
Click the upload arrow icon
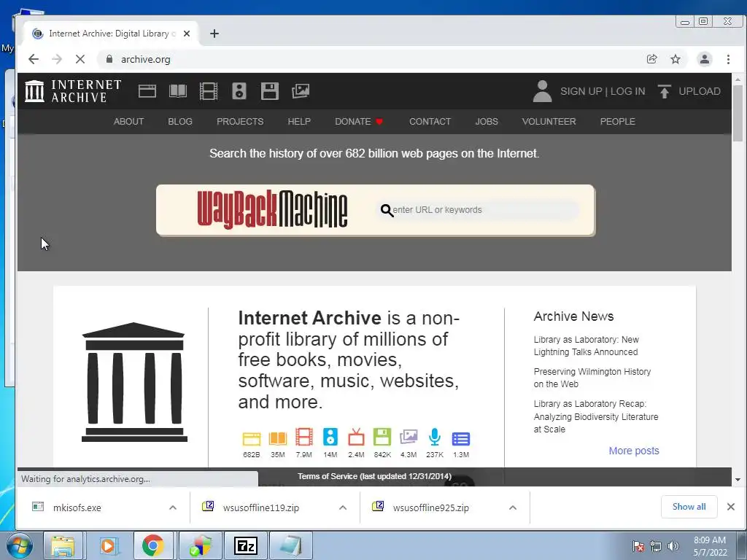[x=664, y=91]
